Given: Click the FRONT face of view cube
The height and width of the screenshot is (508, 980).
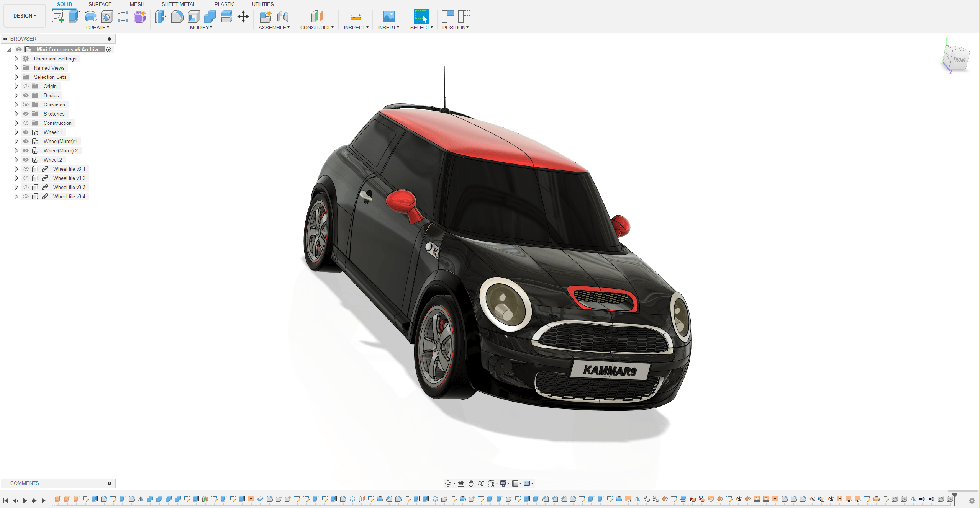Looking at the screenshot, I should pos(959,60).
